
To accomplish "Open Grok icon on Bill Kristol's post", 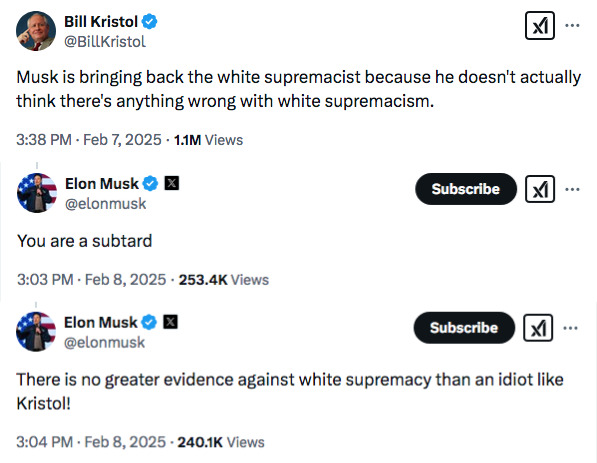I will coord(540,26).
